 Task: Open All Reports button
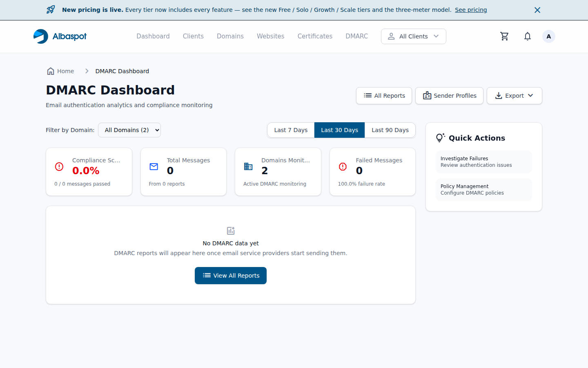[384, 96]
